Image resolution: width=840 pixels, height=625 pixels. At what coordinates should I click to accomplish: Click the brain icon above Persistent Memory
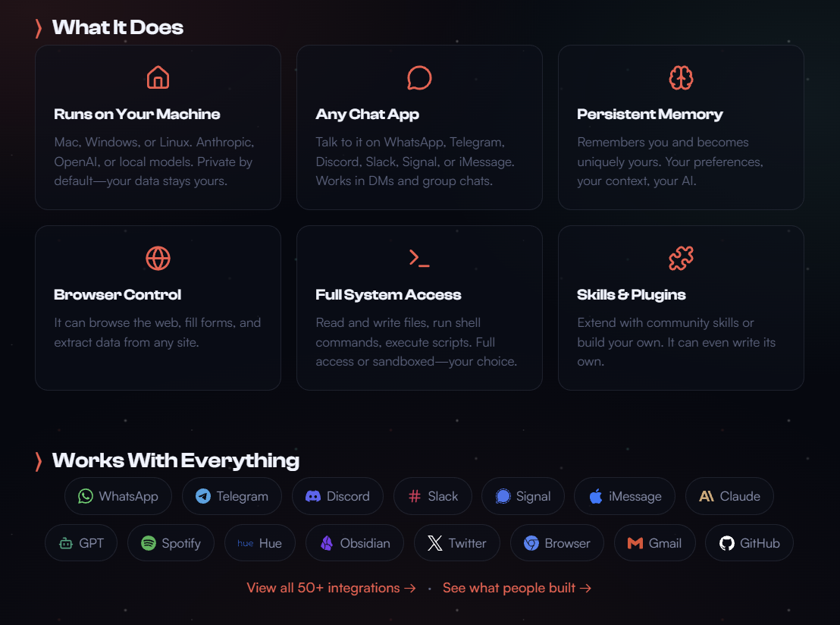(681, 78)
